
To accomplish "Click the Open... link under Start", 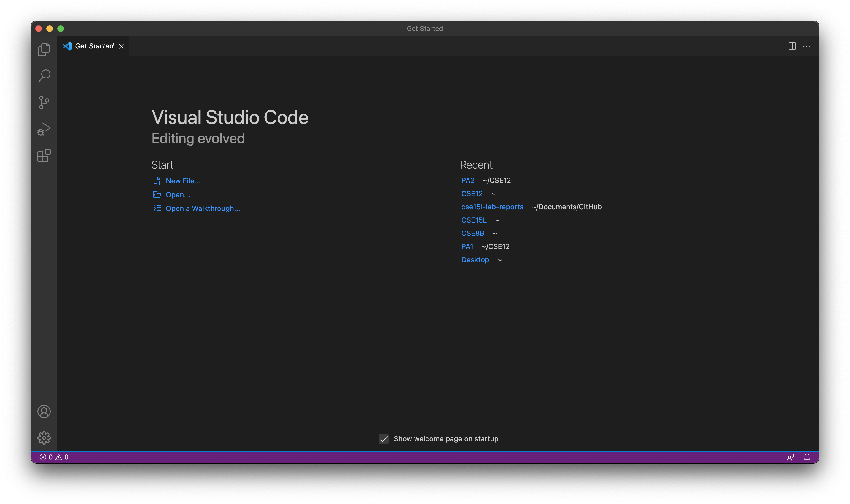I will tap(178, 195).
